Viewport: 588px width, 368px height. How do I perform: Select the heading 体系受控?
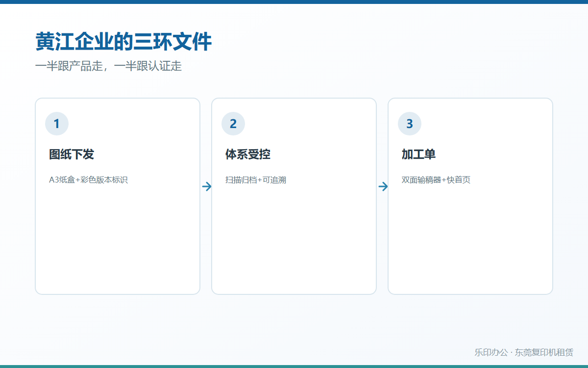(x=248, y=155)
